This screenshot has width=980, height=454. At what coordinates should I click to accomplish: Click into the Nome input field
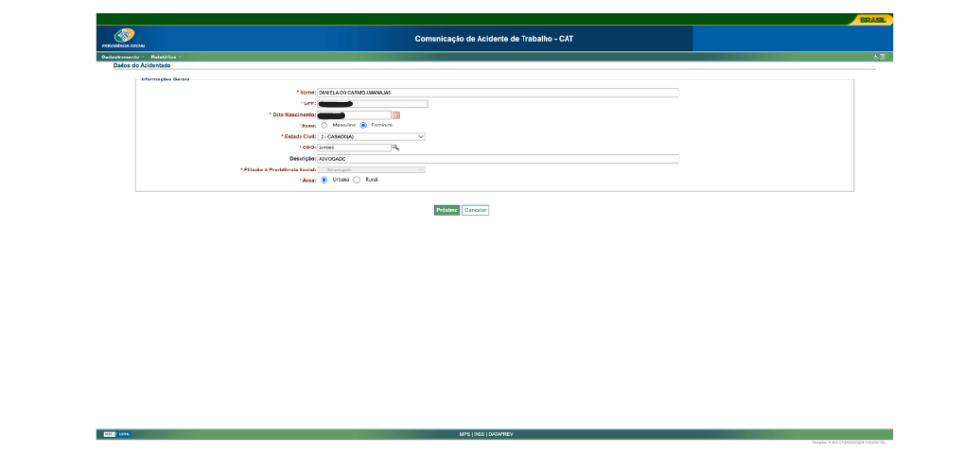(x=498, y=93)
